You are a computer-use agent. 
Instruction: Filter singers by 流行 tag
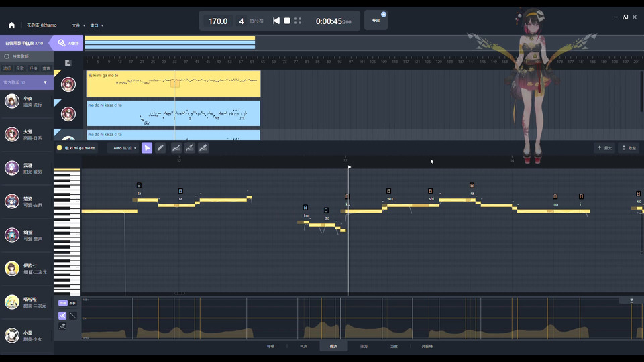pyautogui.click(x=7, y=68)
